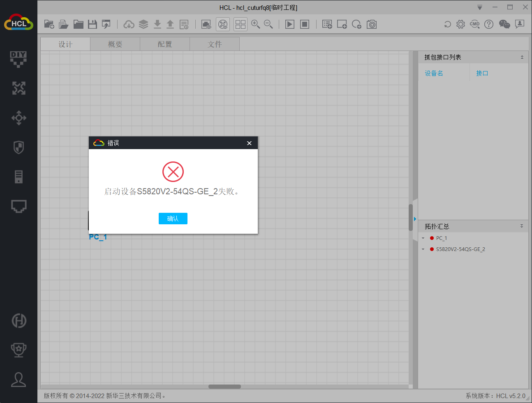Close the 错误 error dialog
Image resolution: width=532 pixels, height=403 pixels.
(249, 143)
